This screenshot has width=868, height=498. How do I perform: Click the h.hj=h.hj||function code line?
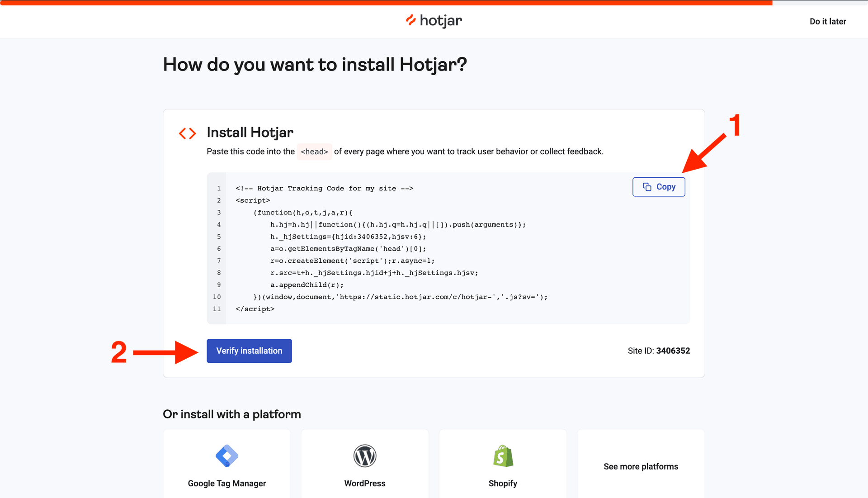pos(398,225)
